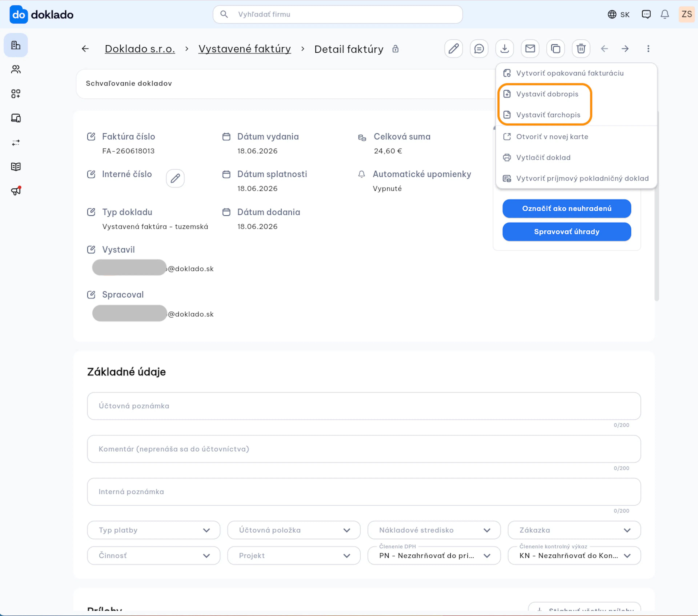Image resolution: width=698 pixels, height=616 pixels.
Task: Delete the invoice with trash icon
Action: click(581, 49)
